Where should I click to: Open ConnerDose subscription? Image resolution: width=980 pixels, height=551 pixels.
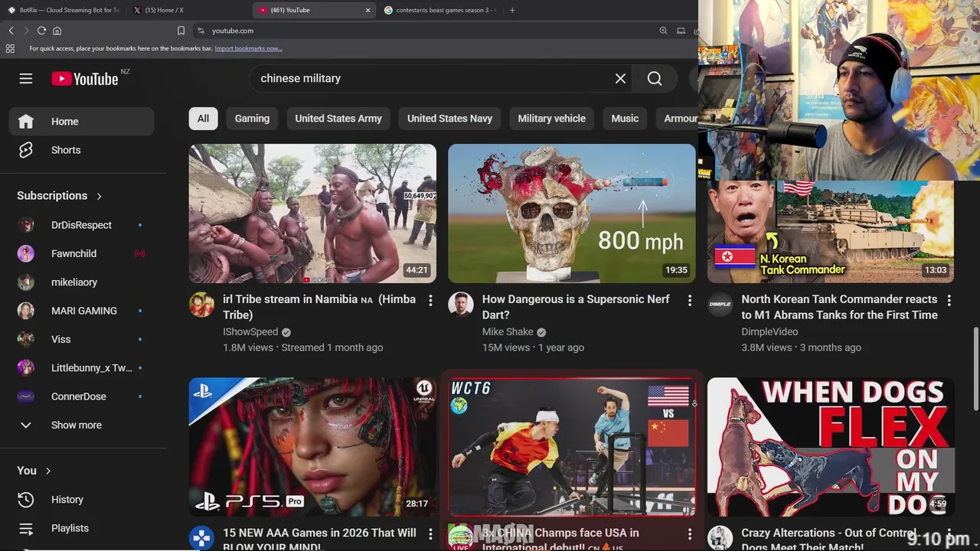tap(81, 396)
